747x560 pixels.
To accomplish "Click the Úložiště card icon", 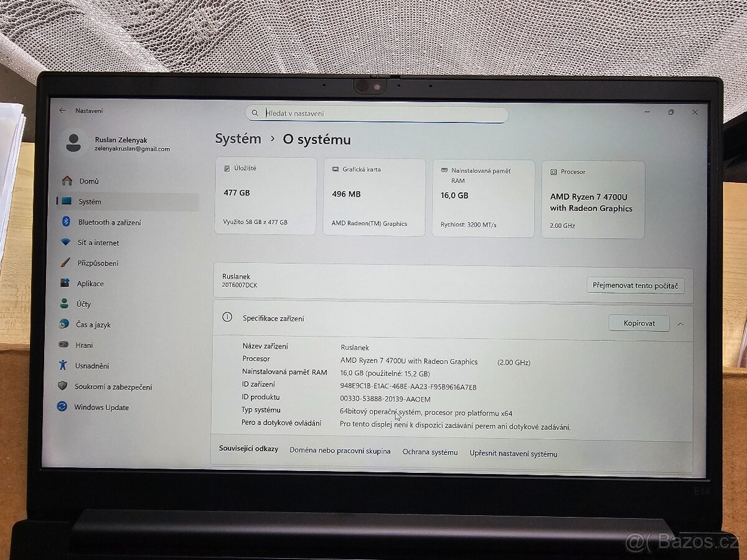I will tap(227, 168).
